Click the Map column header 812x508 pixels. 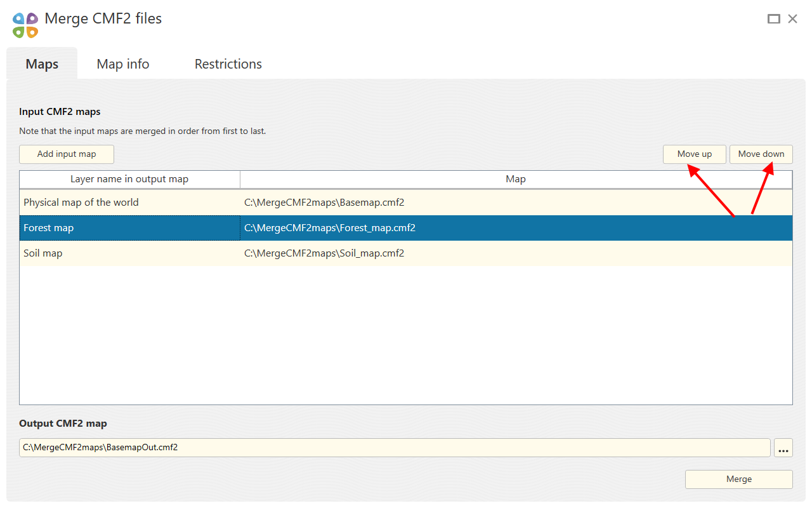[516, 180]
